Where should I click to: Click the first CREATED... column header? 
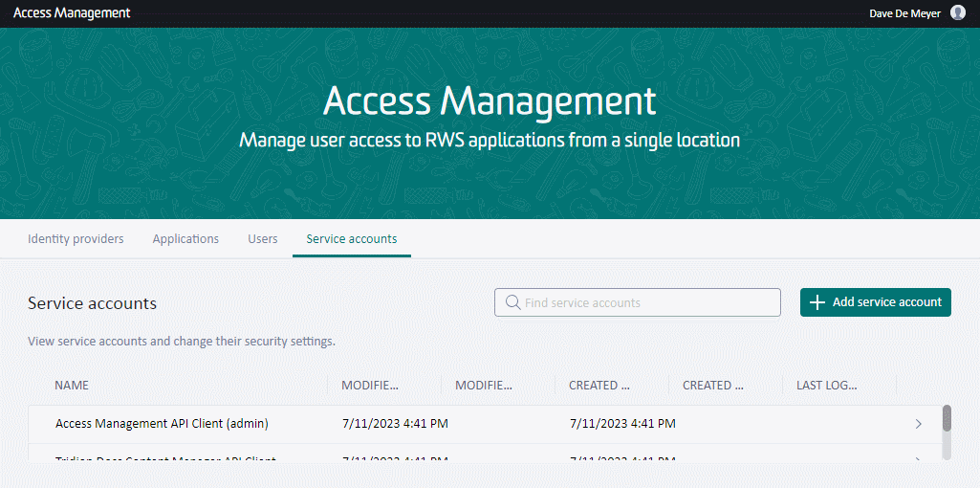click(599, 386)
